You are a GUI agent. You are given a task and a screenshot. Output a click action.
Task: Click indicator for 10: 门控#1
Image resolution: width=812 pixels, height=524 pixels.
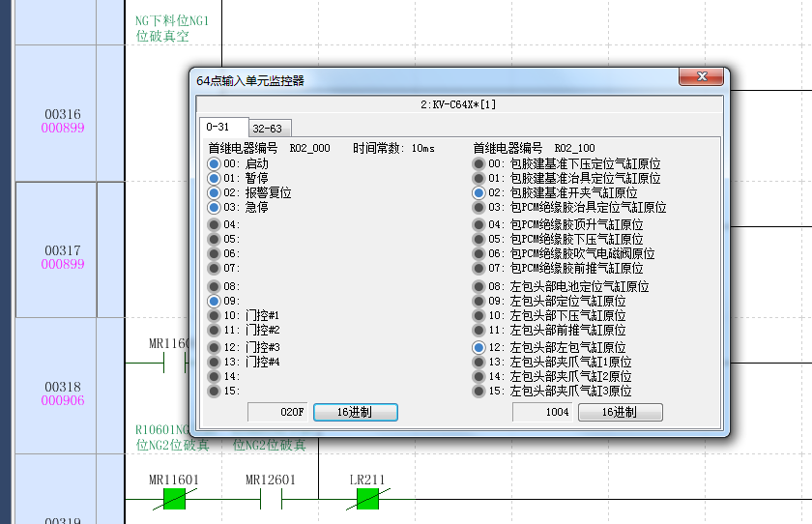[214, 316]
